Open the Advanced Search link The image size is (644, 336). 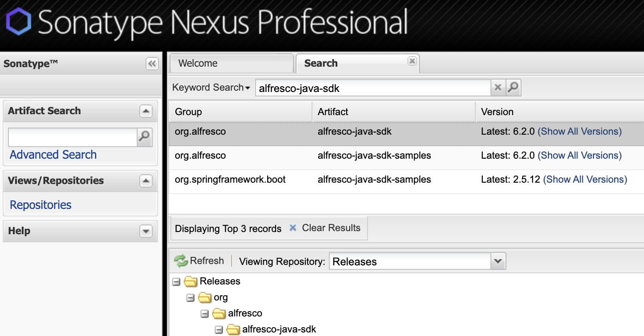click(x=53, y=155)
